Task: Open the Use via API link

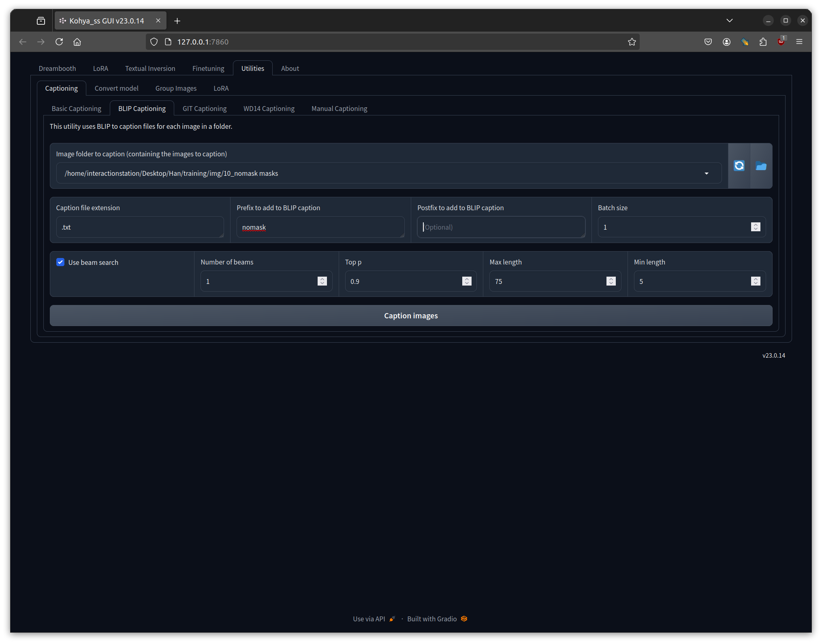Action: click(374, 619)
